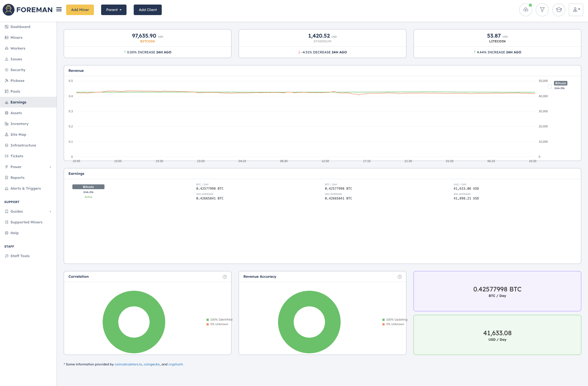Click the Supported Miners list icon
The image size is (588, 386).
[x=7, y=222]
